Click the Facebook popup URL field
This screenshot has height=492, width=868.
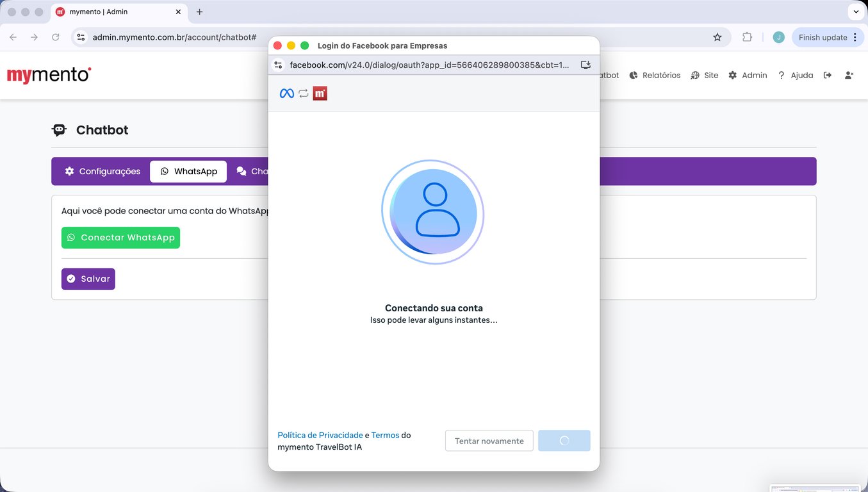click(x=429, y=65)
